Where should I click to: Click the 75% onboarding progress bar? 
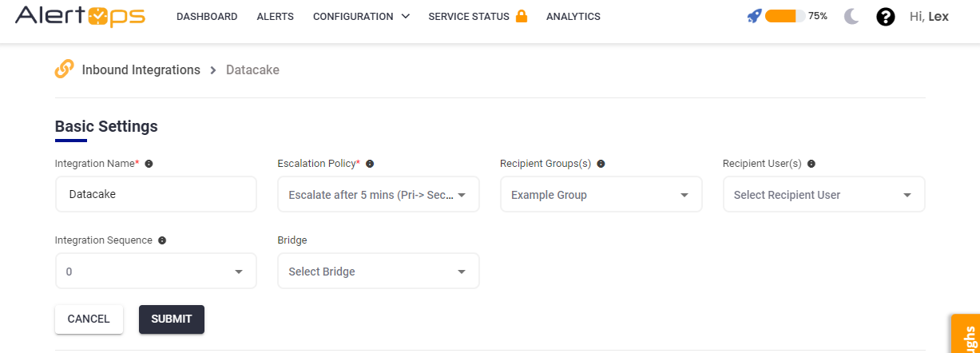point(784,16)
